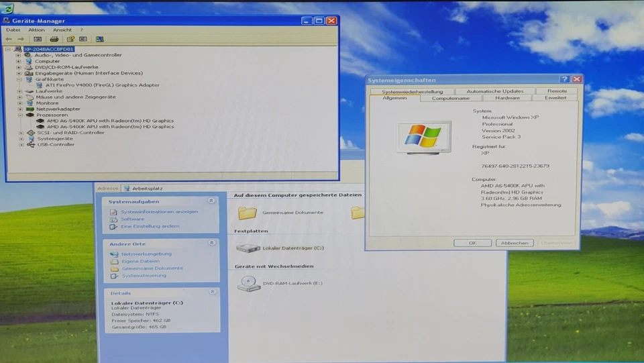644x363 pixels.
Task: Switch to the Remote tab
Action: pyautogui.click(x=557, y=91)
